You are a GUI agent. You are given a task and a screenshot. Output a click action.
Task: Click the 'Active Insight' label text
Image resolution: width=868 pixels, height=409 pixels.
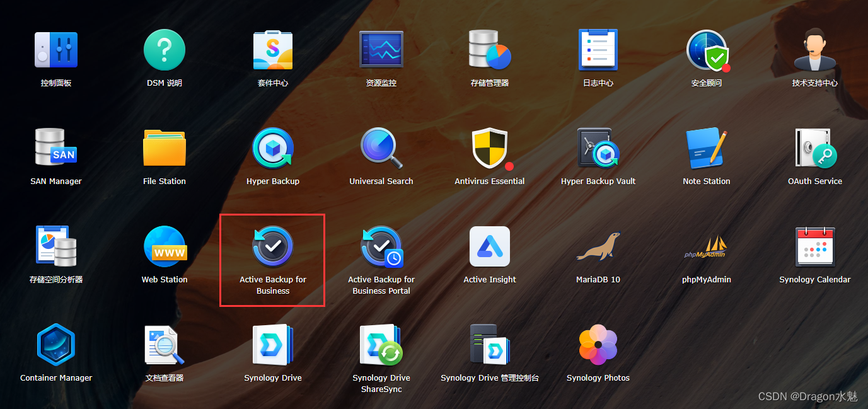coord(490,279)
